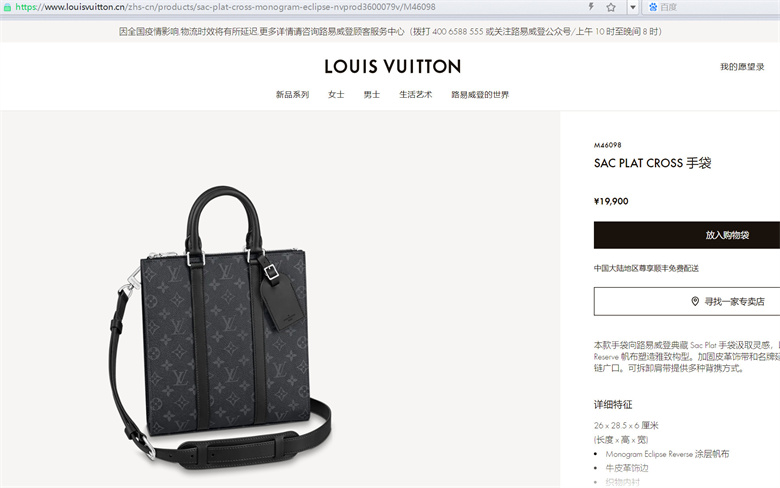Click the lightning bolt speed mode icon

pyautogui.click(x=591, y=7)
